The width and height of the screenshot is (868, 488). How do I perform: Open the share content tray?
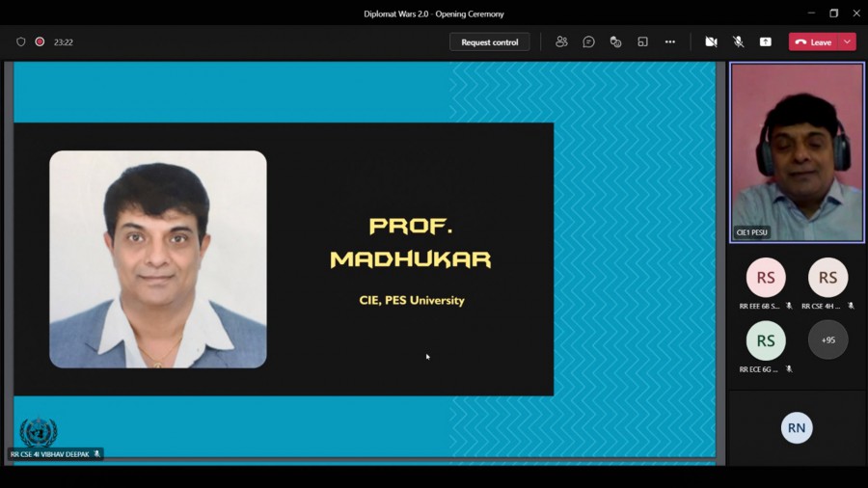click(765, 42)
